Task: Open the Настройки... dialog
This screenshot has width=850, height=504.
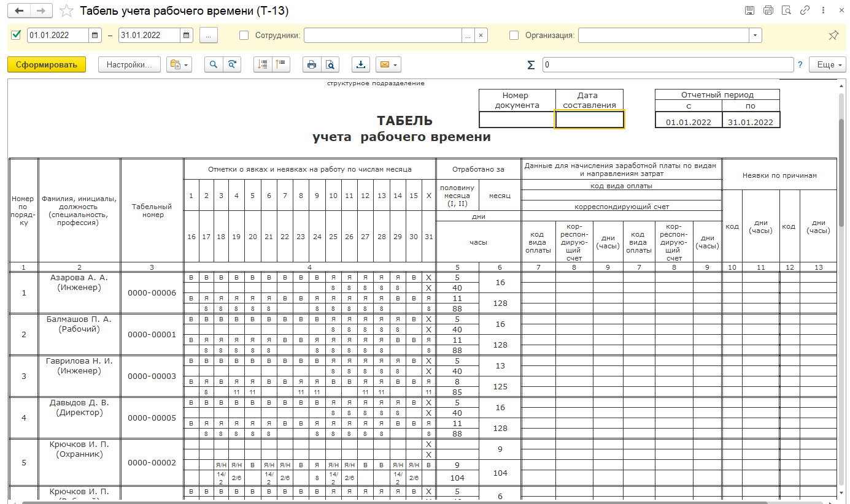Action: [x=129, y=64]
